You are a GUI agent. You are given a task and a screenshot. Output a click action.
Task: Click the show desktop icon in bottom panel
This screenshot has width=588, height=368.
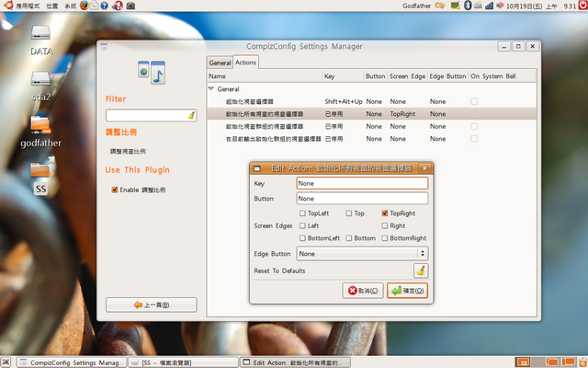coord(6,362)
